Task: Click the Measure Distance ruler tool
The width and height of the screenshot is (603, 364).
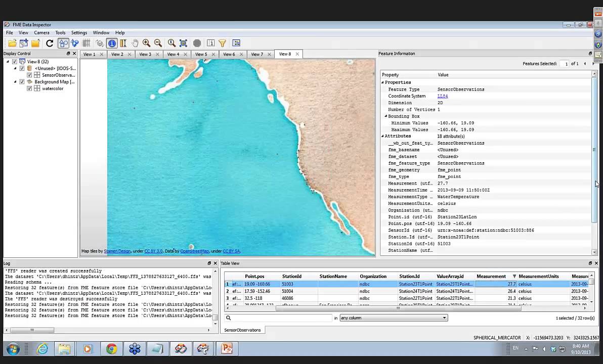Action: [x=123, y=43]
